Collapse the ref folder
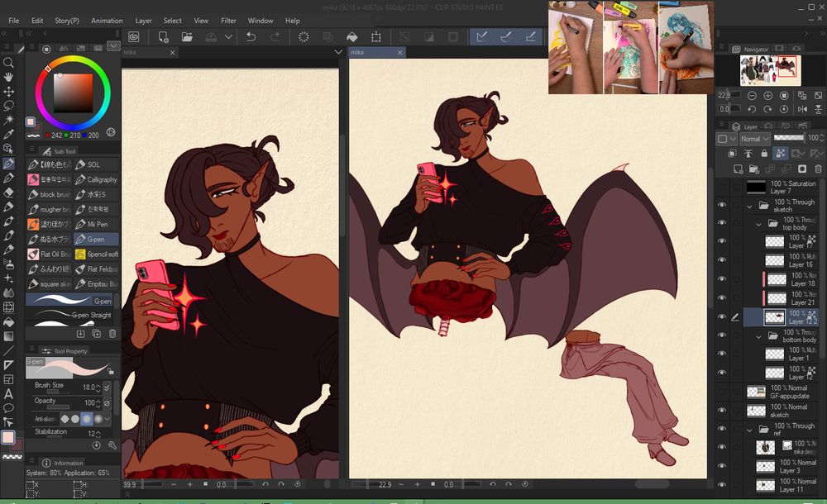 coord(749,430)
